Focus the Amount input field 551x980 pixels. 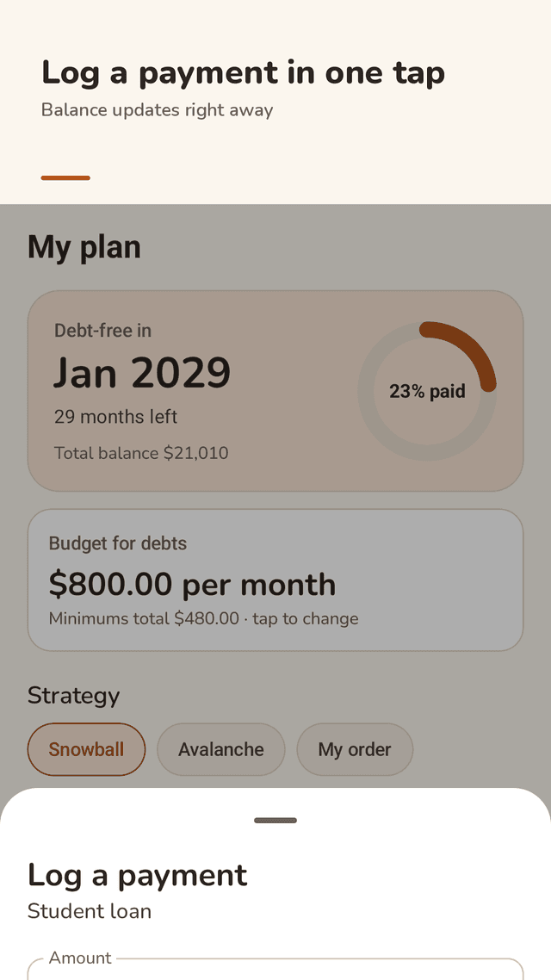[x=275, y=970]
